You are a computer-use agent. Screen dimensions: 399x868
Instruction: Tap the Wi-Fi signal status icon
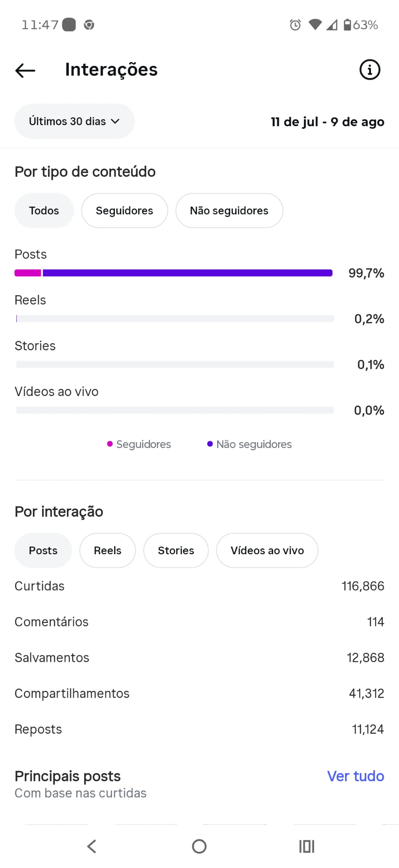click(315, 25)
